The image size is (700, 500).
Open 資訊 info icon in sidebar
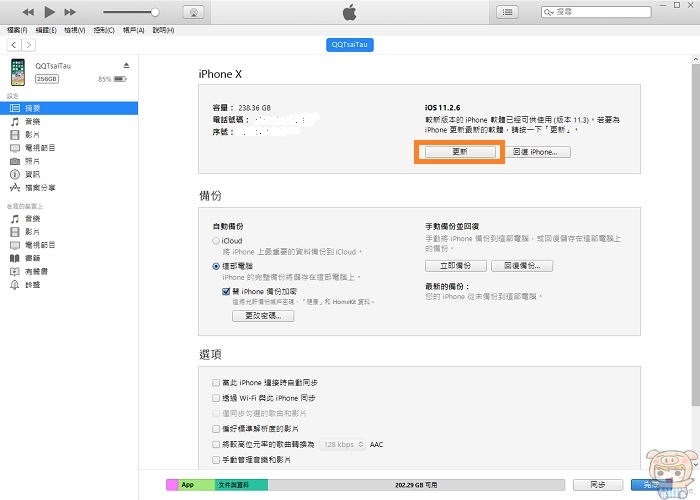(15, 174)
